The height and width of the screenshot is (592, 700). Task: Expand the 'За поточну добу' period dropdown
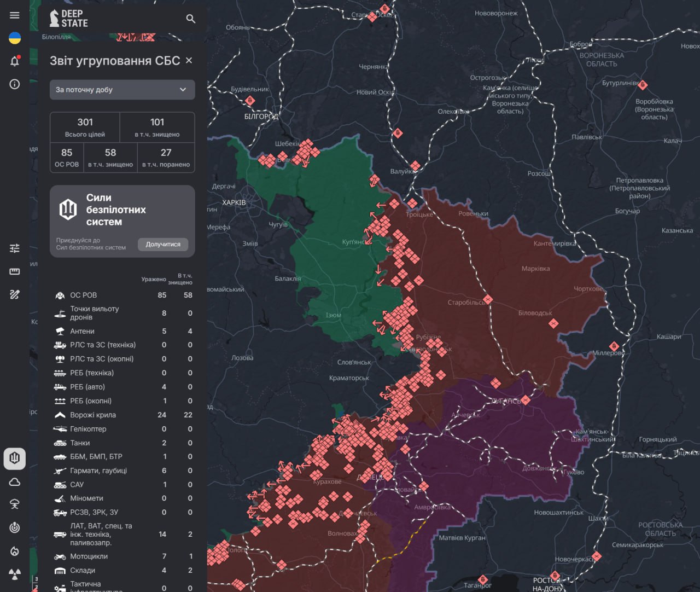(122, 90)
